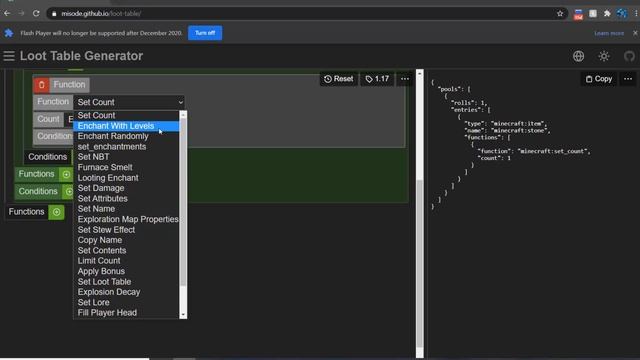Viewport: 640px width, 360px height.
Task: Select Enchant With Levels option
Action: point(126,126)
